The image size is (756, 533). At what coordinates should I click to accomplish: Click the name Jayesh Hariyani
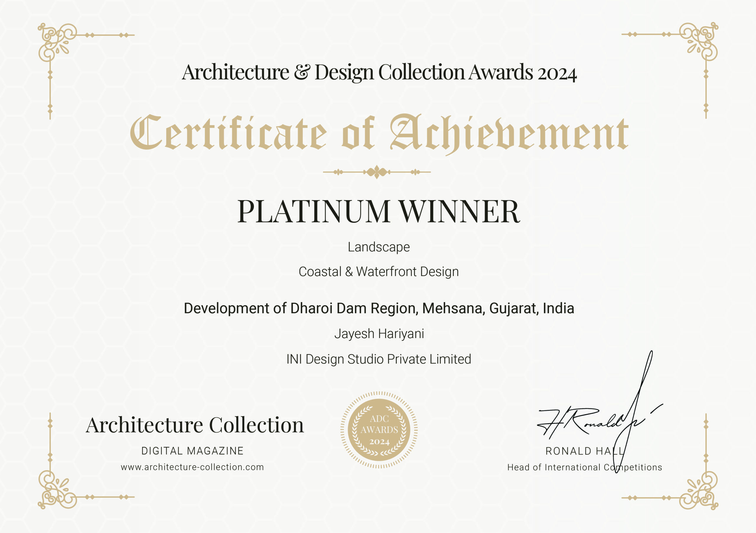(379, 334)
